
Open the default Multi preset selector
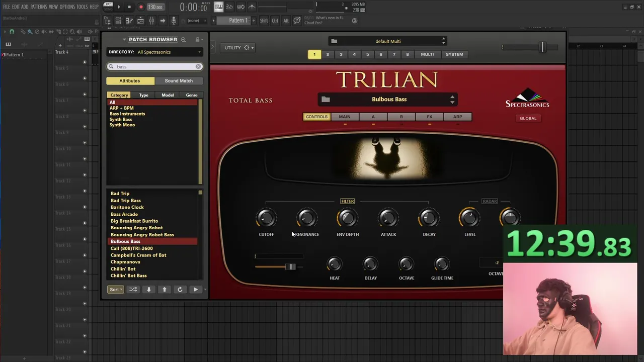coord(387,41)
